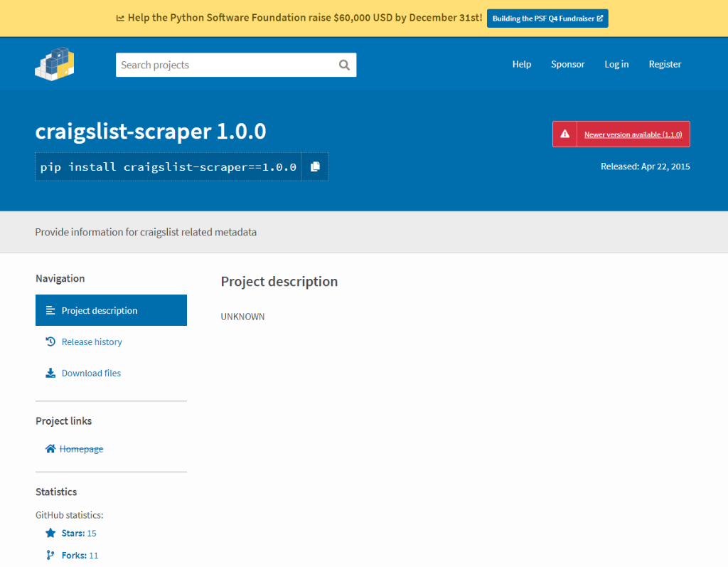Image resolution: width=728 pixels, height=567 pixels.
Task: Open Newer version available (1.1.0) link
Action: point(633,134)
